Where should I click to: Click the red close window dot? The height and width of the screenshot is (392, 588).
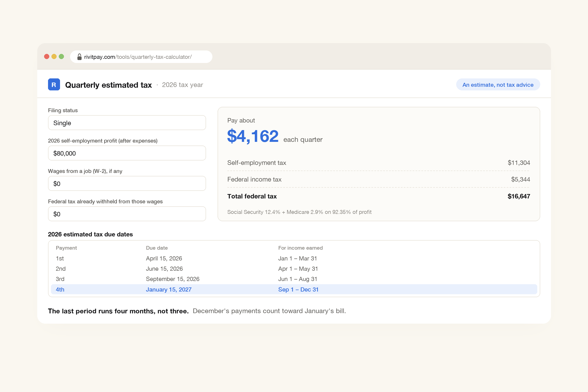click(47, 57)
